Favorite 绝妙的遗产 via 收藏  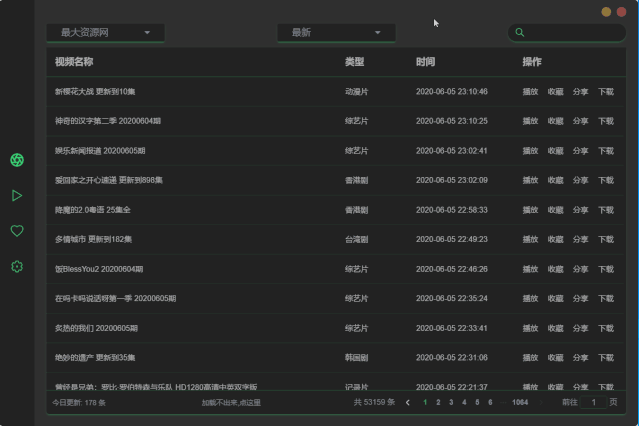coord(555,358)
